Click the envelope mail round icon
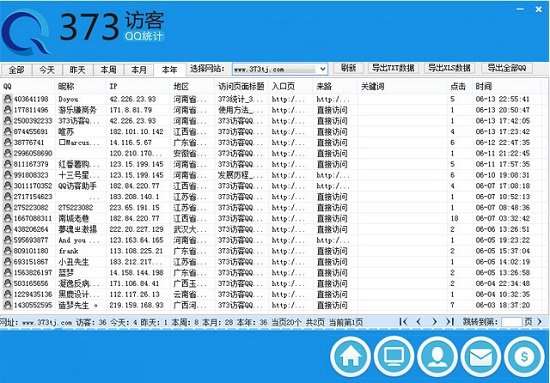 click(x=481, y=357)
